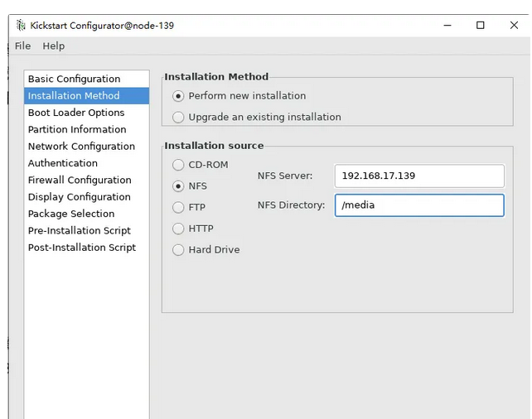Go to Partition Information section

pyautogui.click(x=77, y=129)
